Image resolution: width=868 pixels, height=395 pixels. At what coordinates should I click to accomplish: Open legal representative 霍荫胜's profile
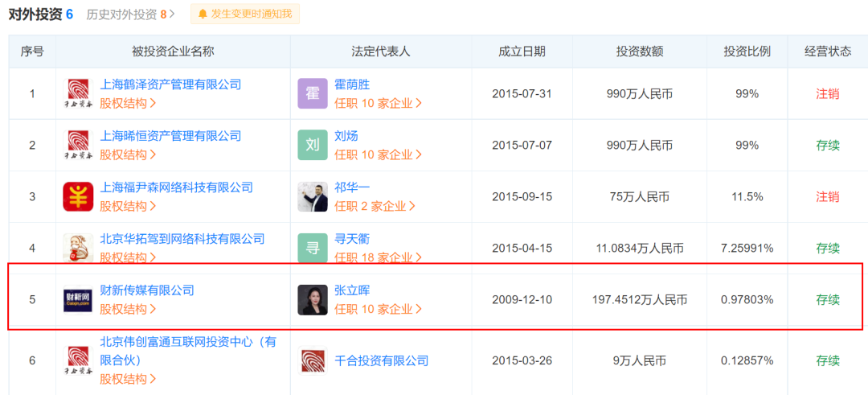pyautogui.click(x=352, y=84)
